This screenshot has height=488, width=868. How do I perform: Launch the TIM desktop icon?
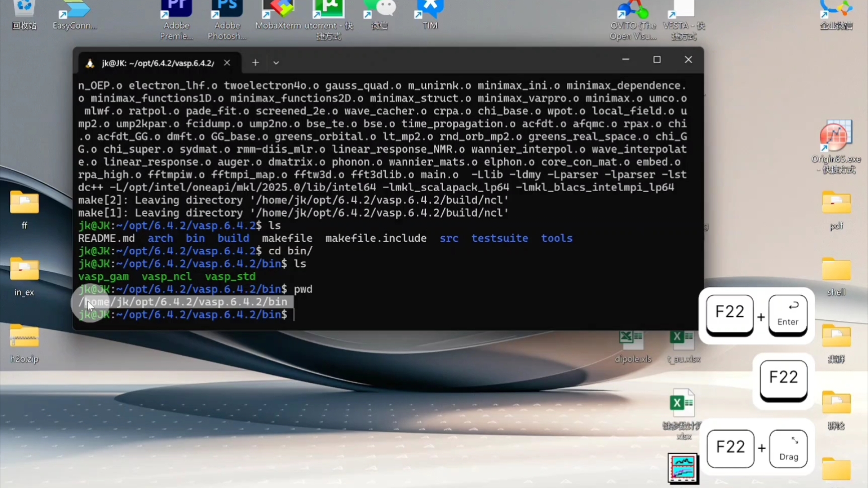point(430,14)
